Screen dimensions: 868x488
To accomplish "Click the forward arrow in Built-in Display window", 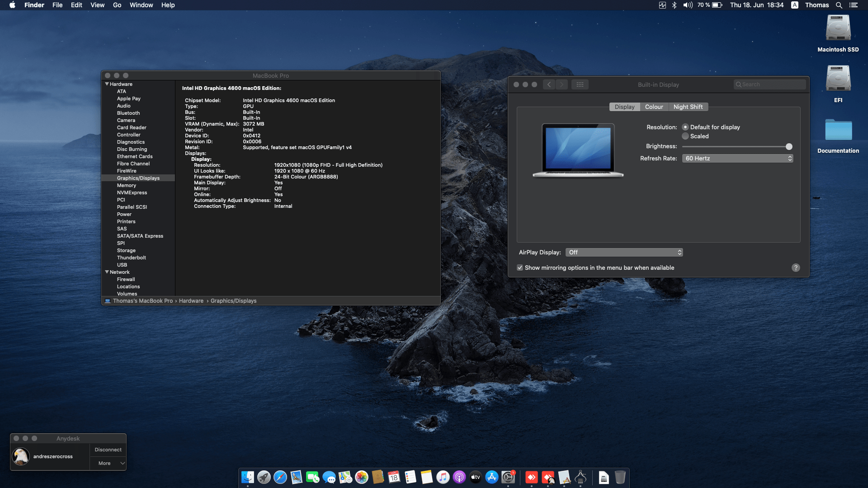I will pyautogui.click(x=561, y=84).
